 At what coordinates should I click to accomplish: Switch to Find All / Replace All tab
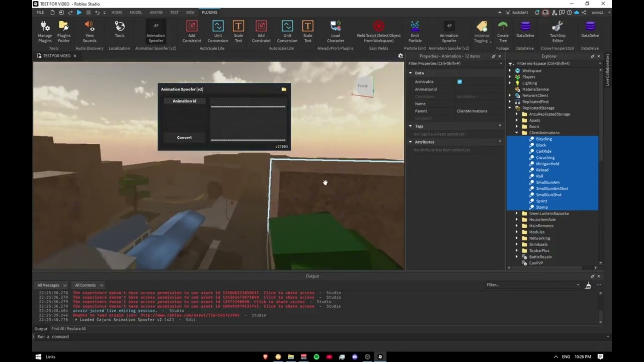tap(68, 329)
